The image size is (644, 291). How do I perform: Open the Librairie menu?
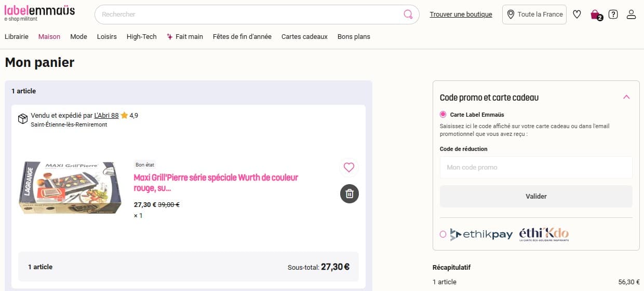pyautogui.click(x=17, y=37)
